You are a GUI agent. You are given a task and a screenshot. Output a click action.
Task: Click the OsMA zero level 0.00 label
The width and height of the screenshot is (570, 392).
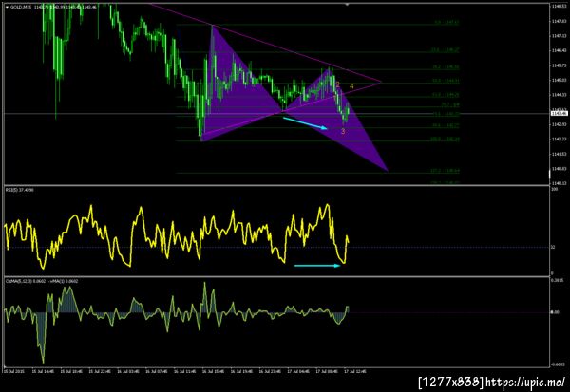556,312
